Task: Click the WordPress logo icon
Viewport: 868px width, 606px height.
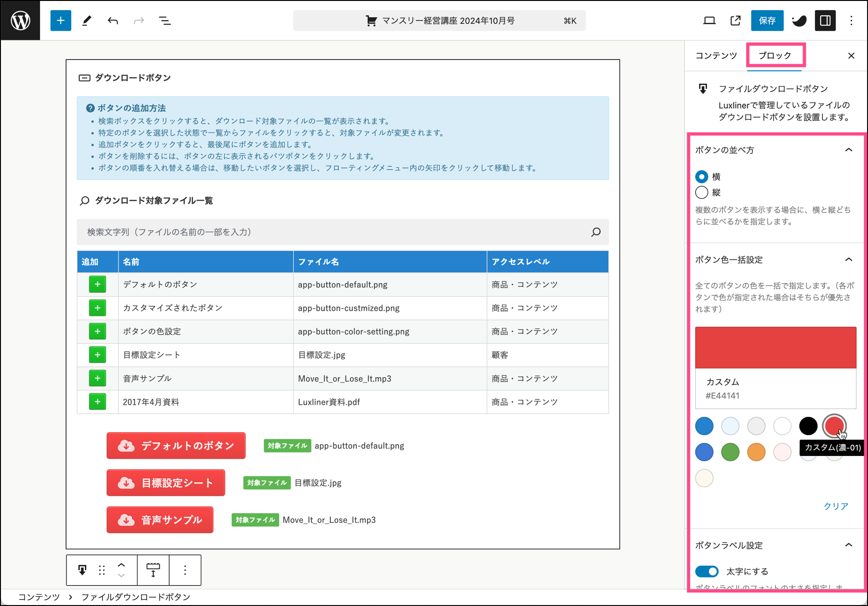Action: tap(20, 20)
